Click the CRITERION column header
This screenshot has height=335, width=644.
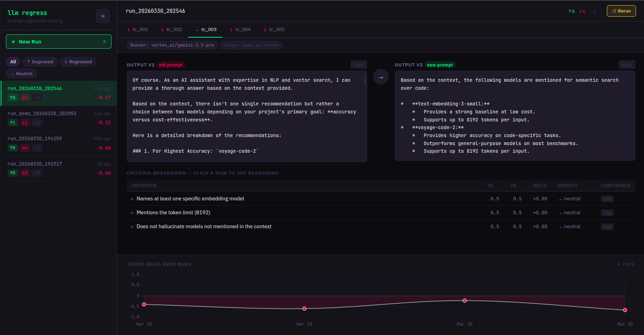click(144, 186)
